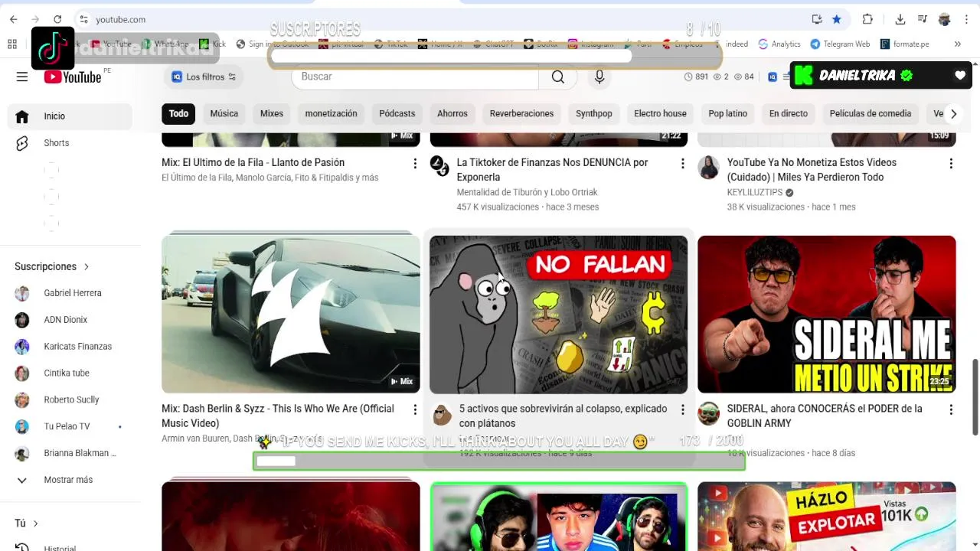
Task: Focus the Buscar search field
Action: coord(415,77)
